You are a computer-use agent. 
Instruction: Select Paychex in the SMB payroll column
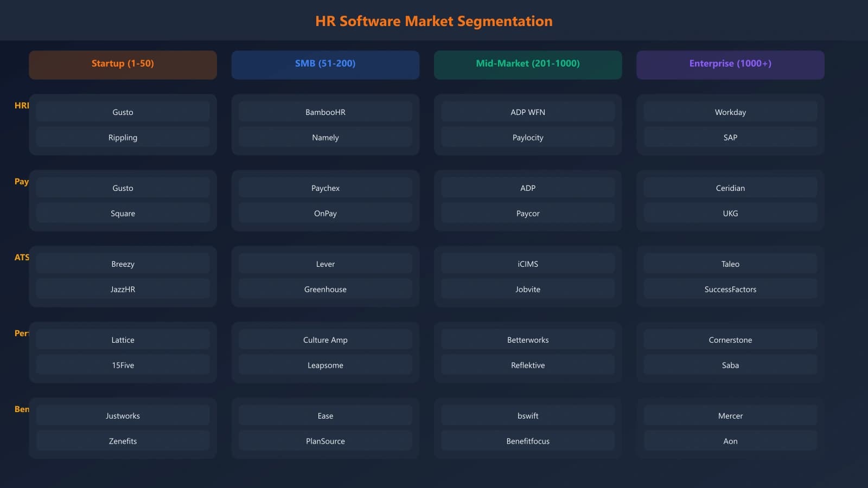coord(325,188)
